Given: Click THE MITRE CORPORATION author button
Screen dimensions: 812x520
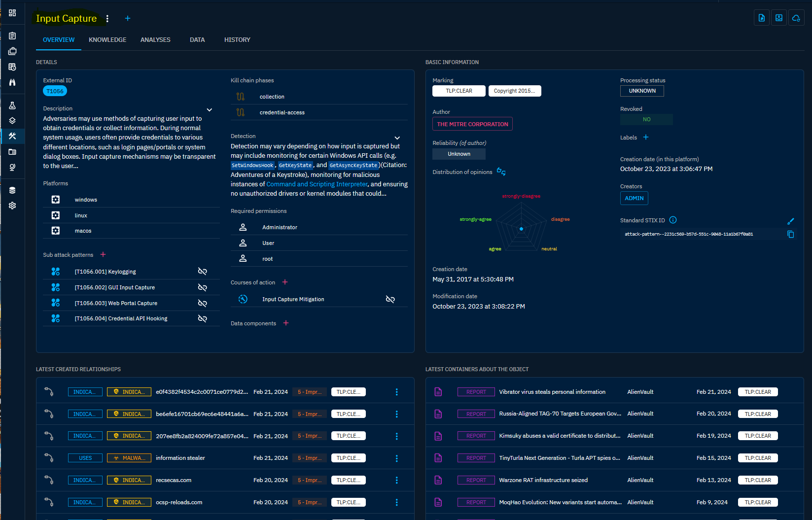Looking at the screenshot, I should pos(472,124).
